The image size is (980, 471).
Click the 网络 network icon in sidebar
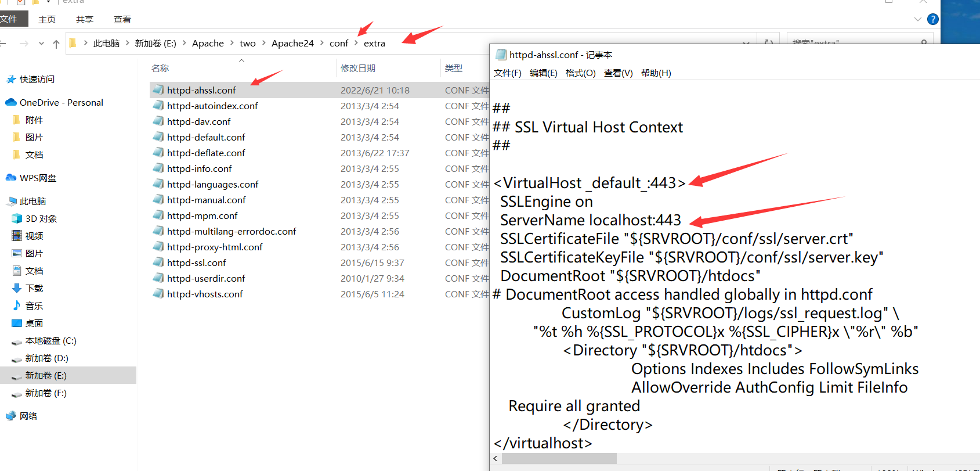click(x=11, y=416)
